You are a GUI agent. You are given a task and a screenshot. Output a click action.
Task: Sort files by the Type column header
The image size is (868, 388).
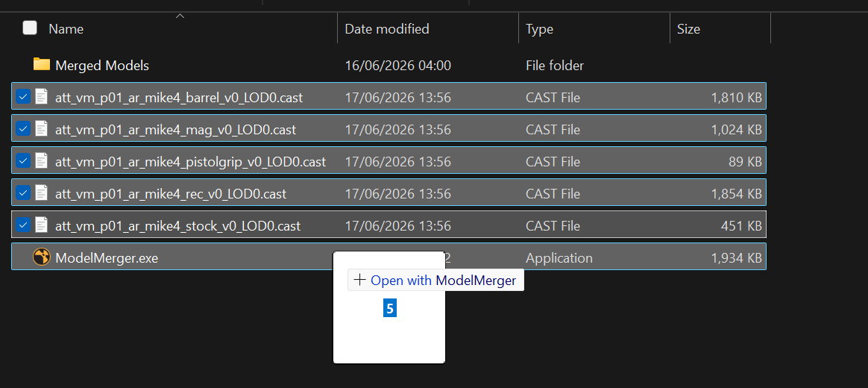click(539, 29)
